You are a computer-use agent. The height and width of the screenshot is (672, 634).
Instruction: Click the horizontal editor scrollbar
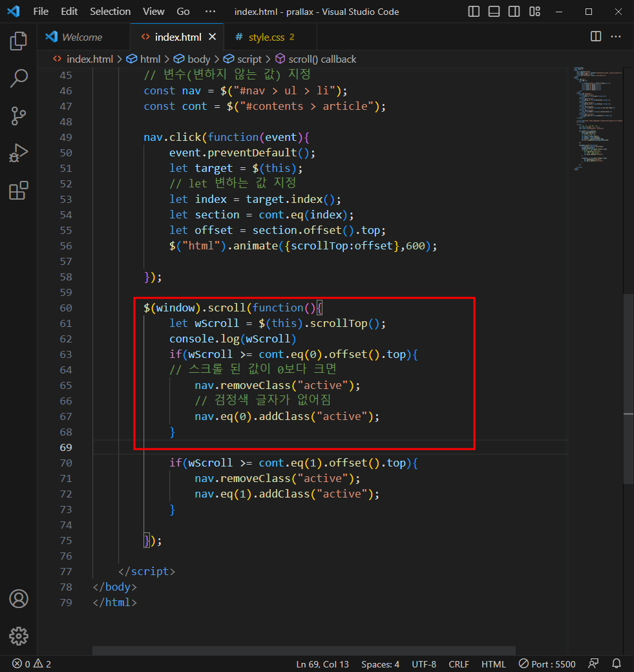click(x=304, y=651)
